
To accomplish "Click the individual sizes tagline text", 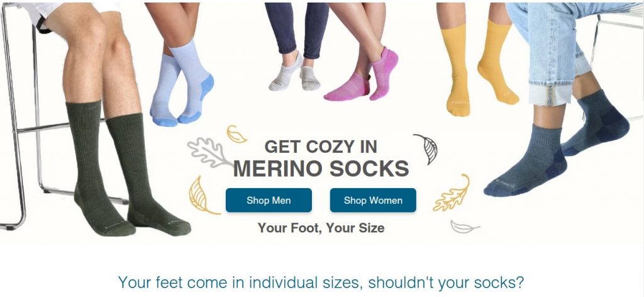I will pyautogui.click(x=321, y=283).
